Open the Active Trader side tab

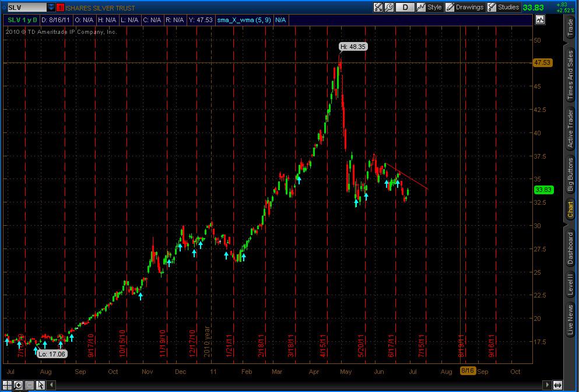[571, 129]
